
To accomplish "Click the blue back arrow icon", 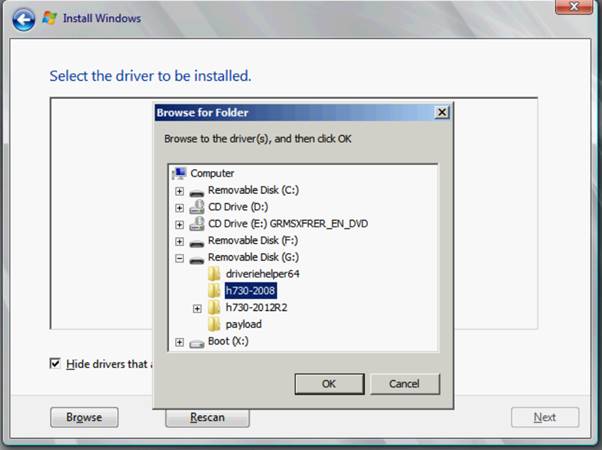I will coord(23,19).
